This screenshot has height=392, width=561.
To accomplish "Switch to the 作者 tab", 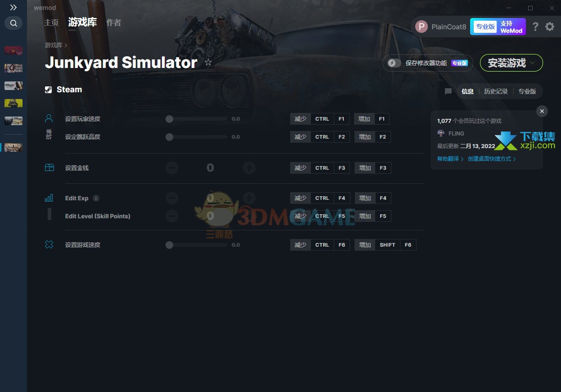I will [114, 23].
